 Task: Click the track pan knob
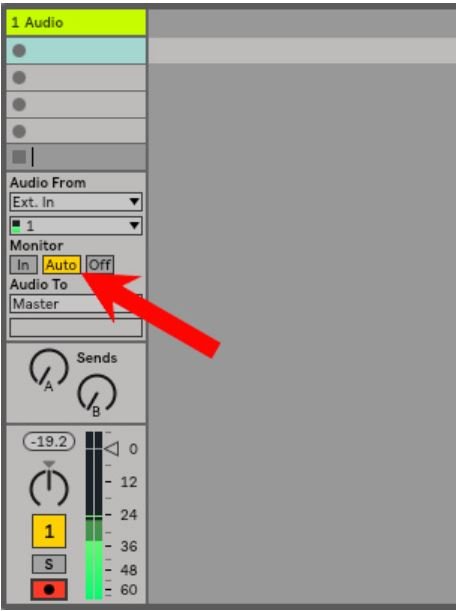[49, 488]
